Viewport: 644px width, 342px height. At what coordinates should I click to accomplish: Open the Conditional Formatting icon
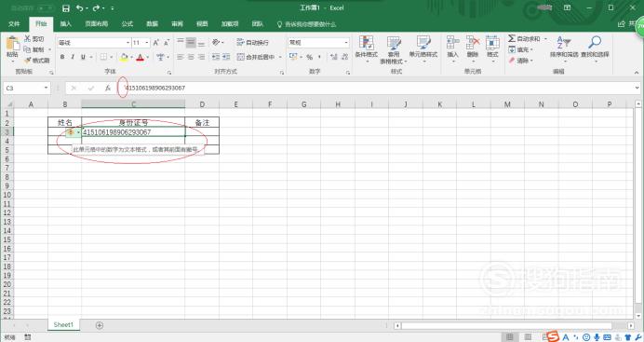tap(366, 43)
